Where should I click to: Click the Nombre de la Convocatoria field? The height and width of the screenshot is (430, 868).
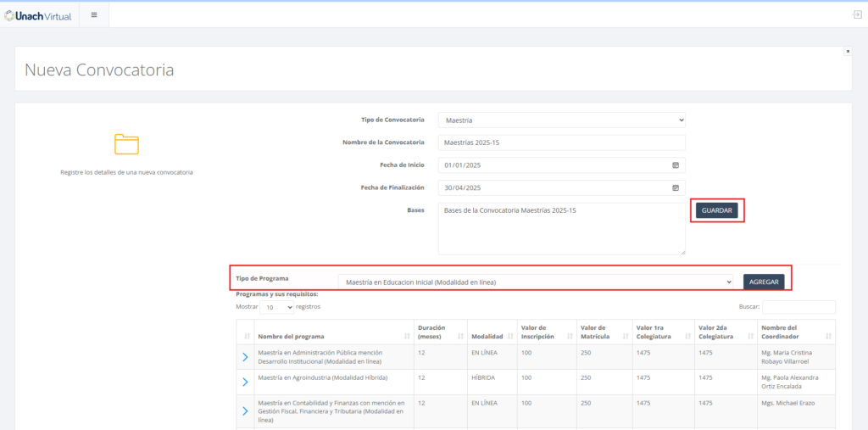pyautogui.click(x=561, y=142)
